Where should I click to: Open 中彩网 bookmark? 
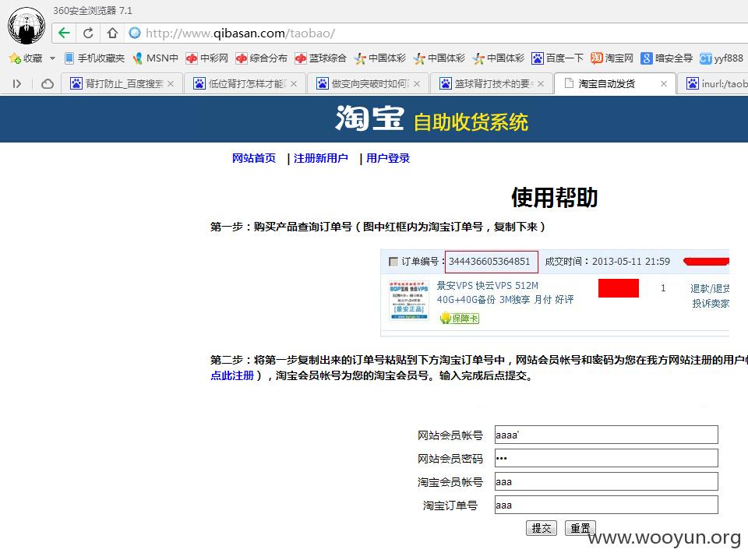click(x=207, y=58)
